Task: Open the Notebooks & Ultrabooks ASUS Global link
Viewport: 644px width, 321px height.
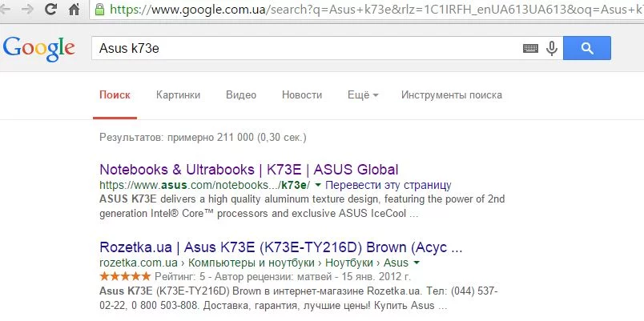Action: [x=248, y=170]
